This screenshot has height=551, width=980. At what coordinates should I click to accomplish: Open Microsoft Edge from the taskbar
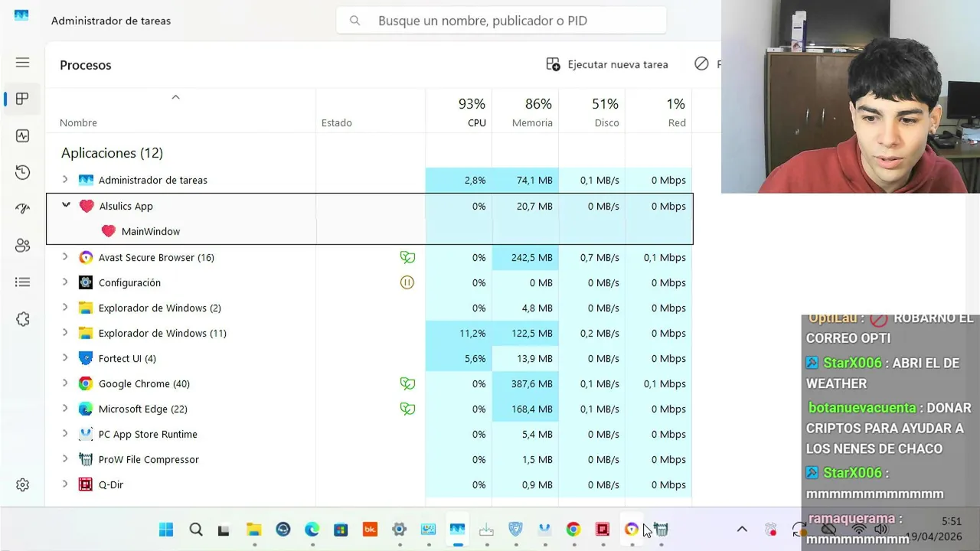pyautogui.click(x=312, y=529)
